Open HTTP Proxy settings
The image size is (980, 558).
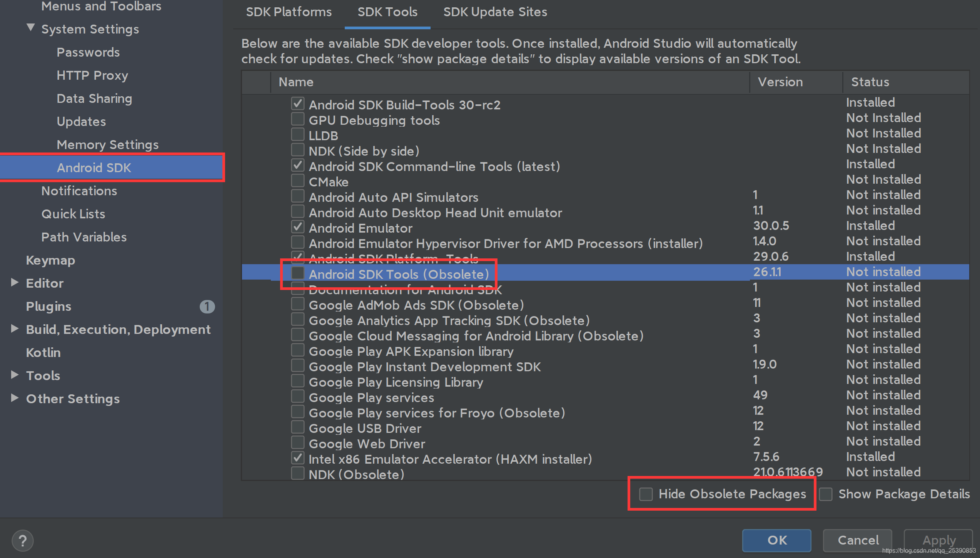coord(92,75)
